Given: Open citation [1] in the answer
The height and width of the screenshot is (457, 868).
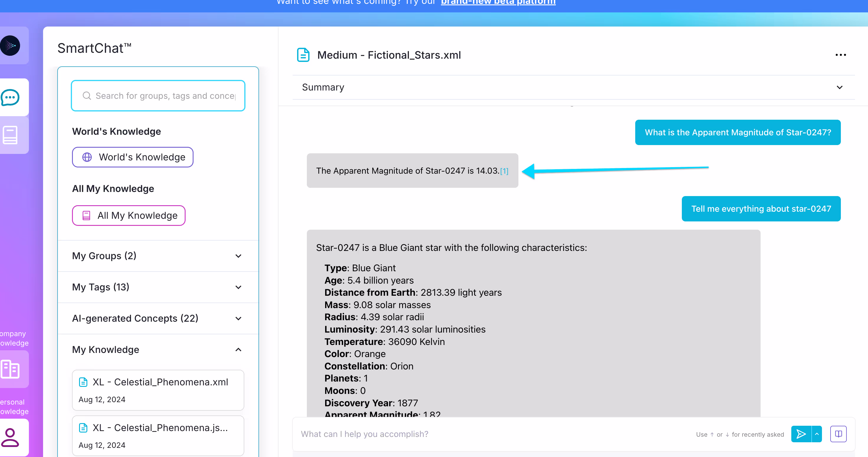Looking at the screenshot, I should click(505, 171).
